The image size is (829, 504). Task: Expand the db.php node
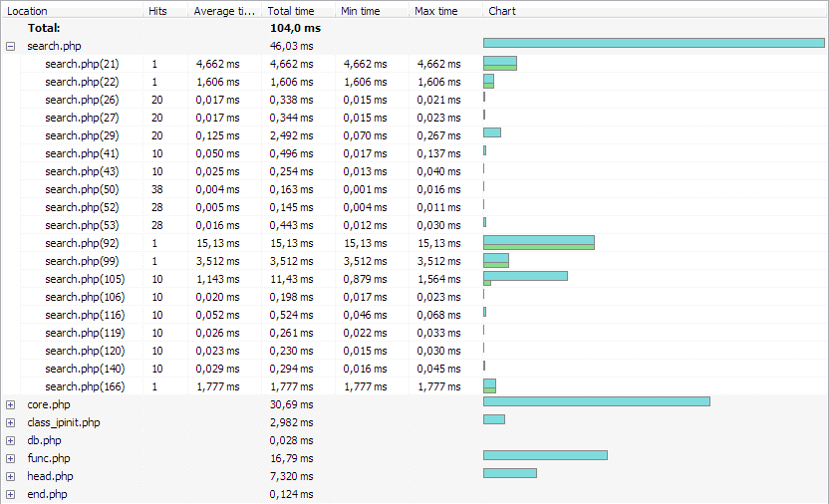pyautogui.click(x=10, y=440)
